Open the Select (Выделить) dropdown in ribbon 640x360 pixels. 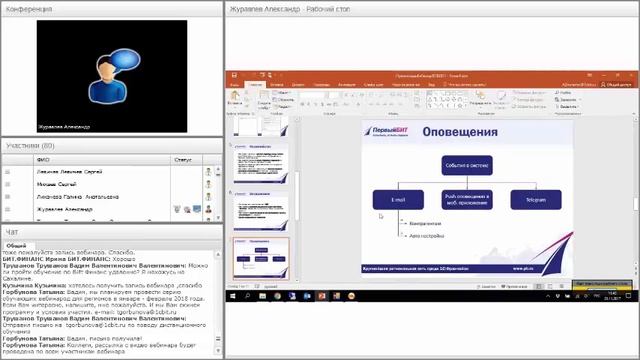(567, 107)
